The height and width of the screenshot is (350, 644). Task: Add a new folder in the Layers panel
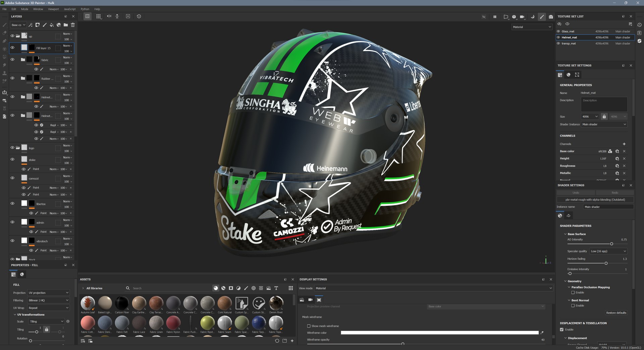(66, 25)
